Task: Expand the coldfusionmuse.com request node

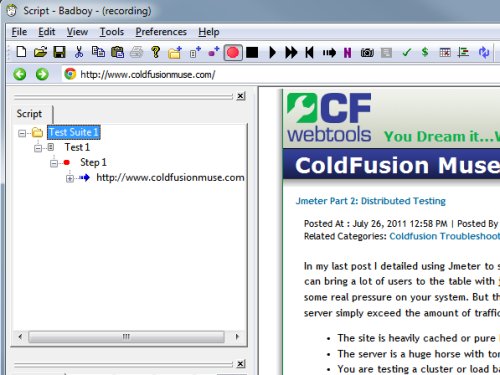Action: tap(70, 179)
